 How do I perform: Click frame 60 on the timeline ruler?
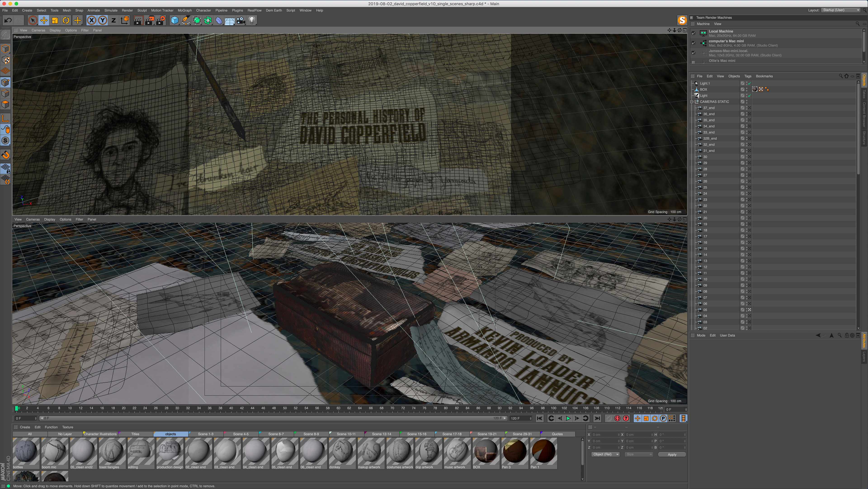(x=338, y=408)
